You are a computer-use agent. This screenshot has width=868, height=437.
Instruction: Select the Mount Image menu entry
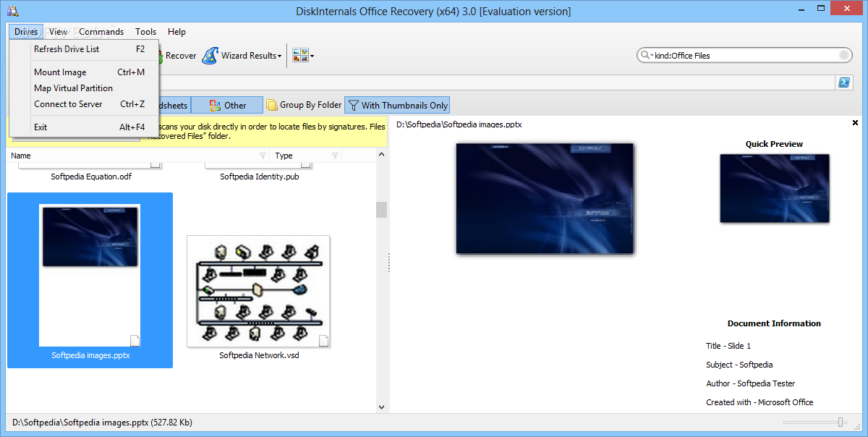pos(84,72)
